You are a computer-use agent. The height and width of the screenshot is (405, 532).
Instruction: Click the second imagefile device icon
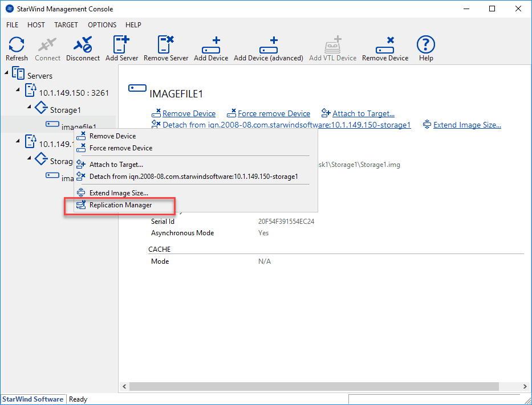[52, 175]
